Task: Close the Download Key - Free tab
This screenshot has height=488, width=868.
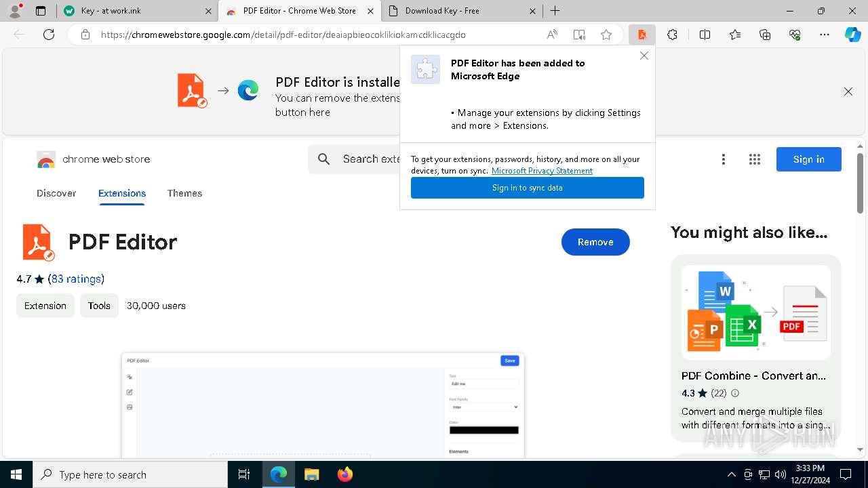Action: tap(532, 11)
